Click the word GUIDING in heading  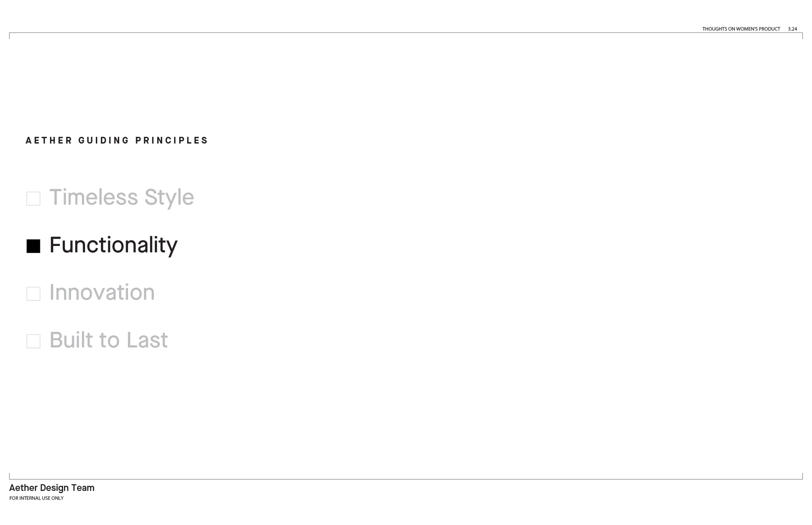104,140
